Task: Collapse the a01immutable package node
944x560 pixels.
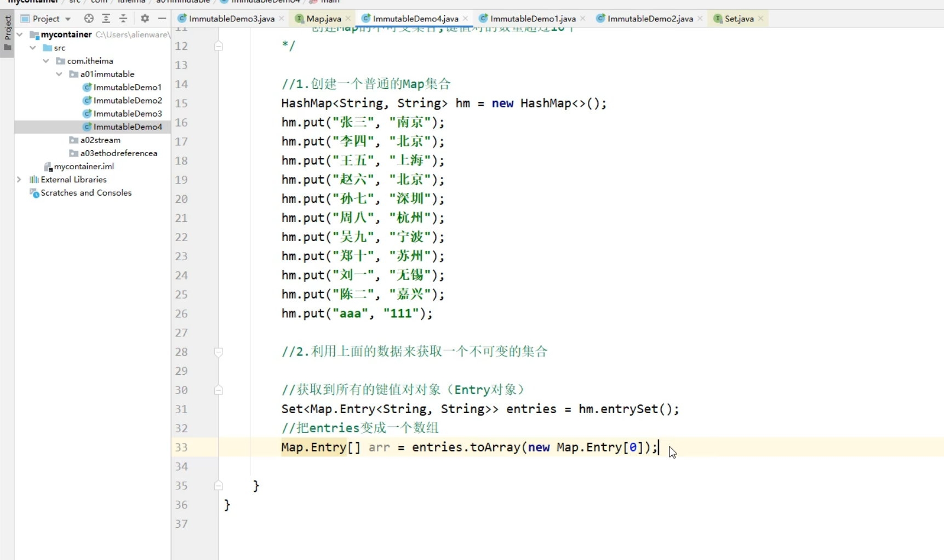Action: (59, 74)
